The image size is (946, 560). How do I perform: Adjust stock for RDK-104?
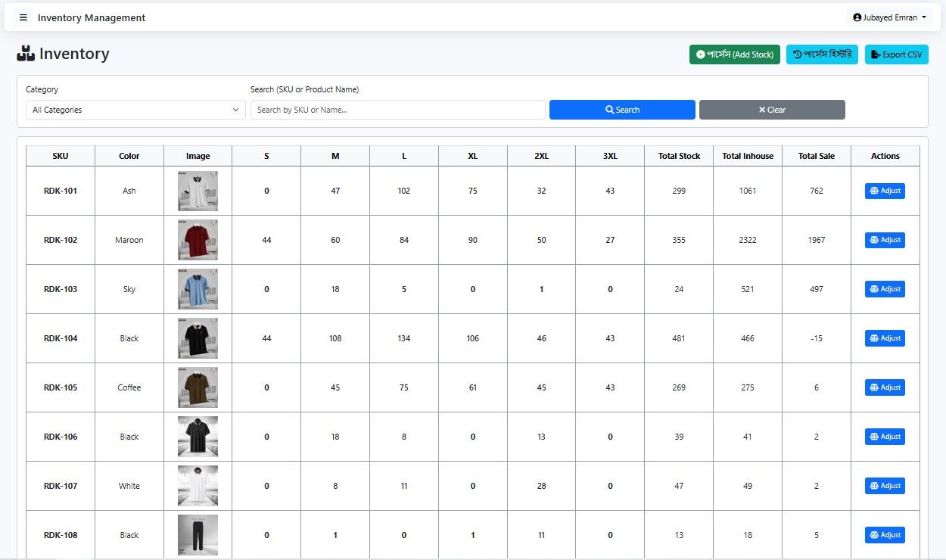[x=885, y=338]
